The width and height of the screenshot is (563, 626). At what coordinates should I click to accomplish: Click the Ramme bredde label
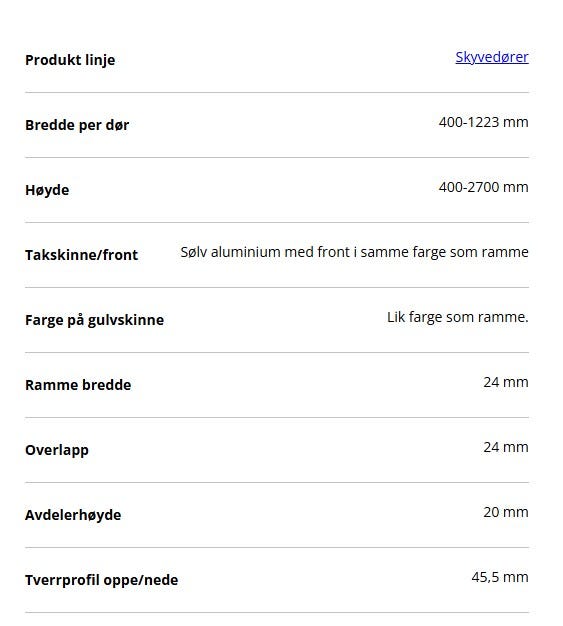coord(78,385)
